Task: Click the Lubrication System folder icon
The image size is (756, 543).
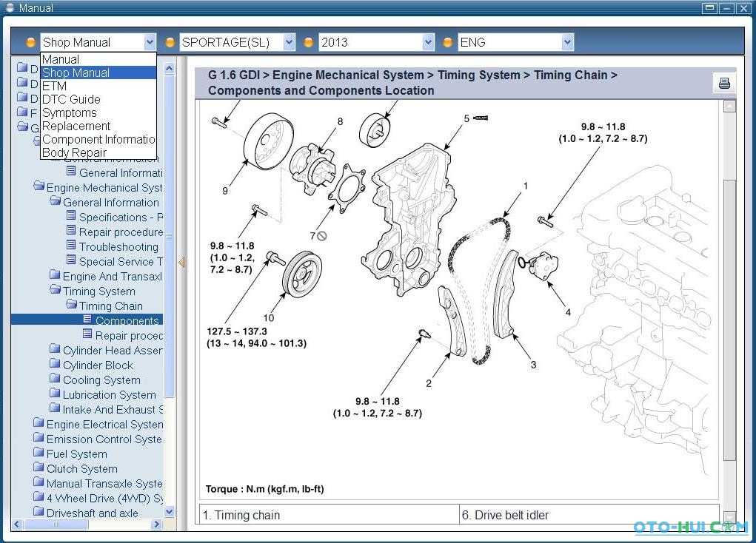Action: [x=55, y=393]
